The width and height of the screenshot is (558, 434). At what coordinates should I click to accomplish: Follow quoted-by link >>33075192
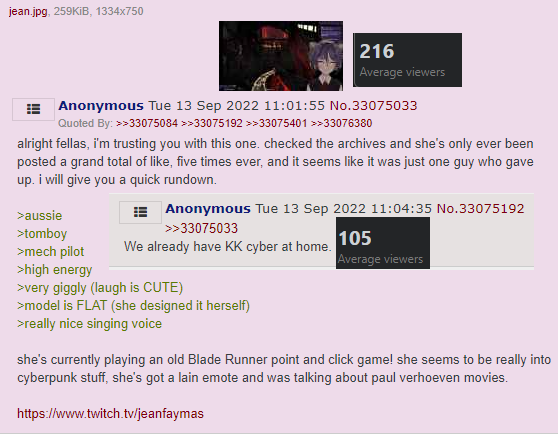click(212, 123)
